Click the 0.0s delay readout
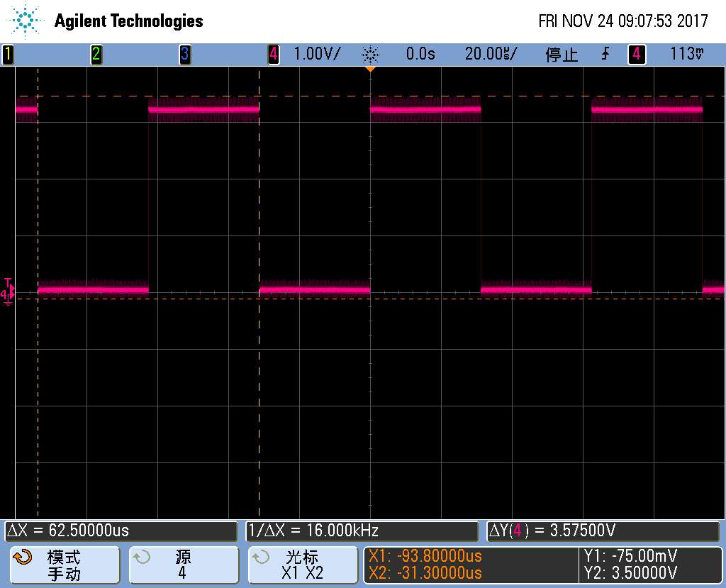 420,54
